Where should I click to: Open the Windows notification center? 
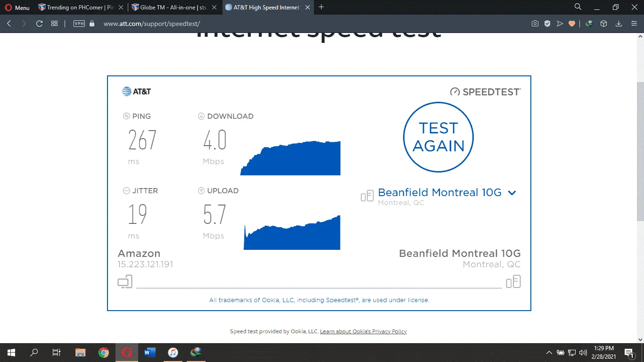coord(629,353)
